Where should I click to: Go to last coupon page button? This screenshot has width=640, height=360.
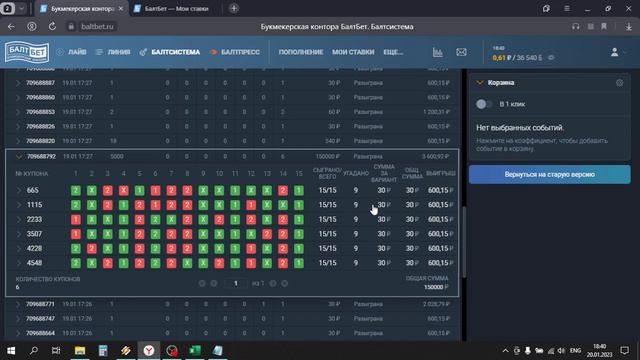[x=284, y=283]
